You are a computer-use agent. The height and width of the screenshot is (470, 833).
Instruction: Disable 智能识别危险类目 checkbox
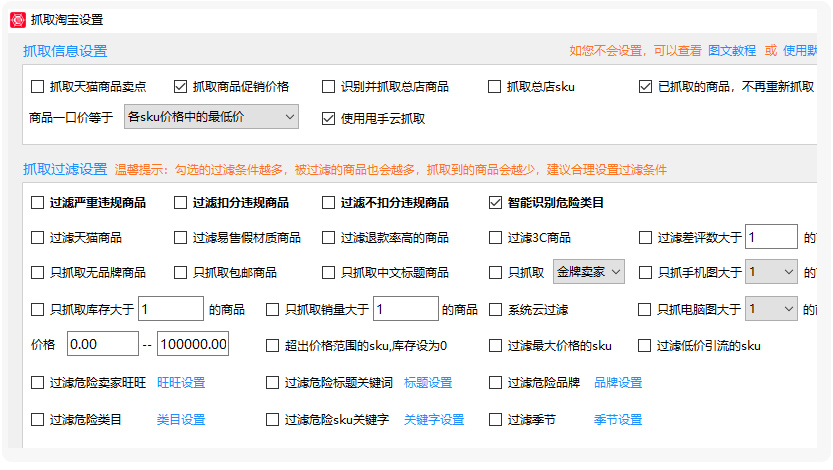coord(495,202)
